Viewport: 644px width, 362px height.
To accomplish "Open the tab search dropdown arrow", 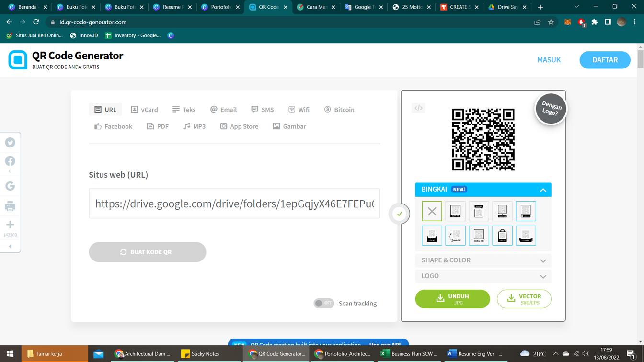I will [x=576, y=7].
